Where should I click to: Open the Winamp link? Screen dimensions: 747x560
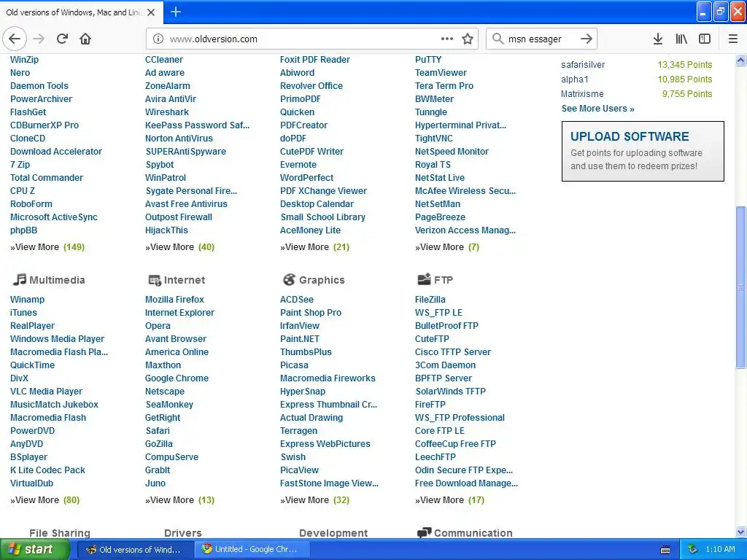[x=27, y=300]
